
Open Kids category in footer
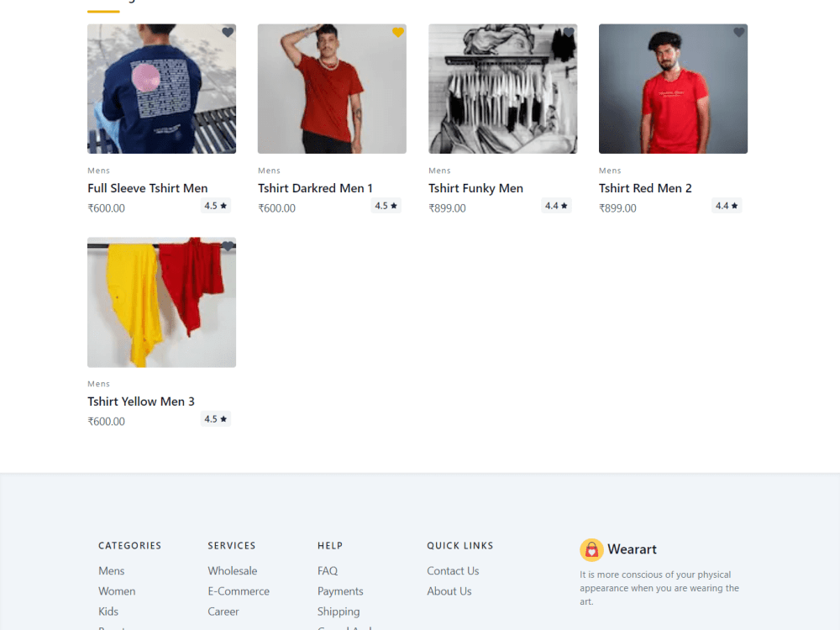pyautogui.click(x=108, y=612)
